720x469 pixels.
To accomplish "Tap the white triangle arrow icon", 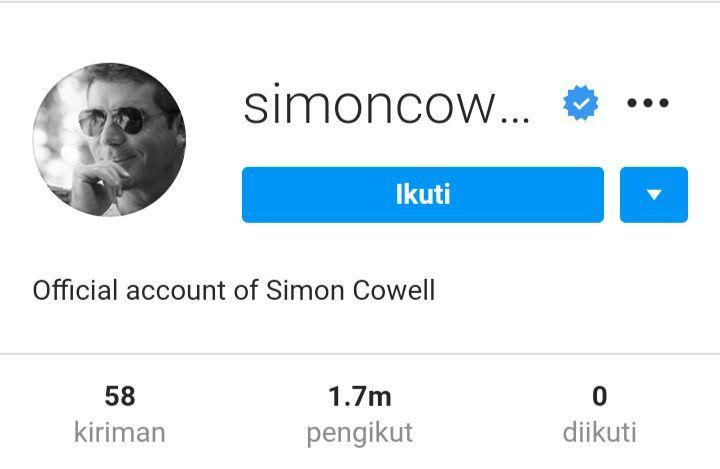I will click(654, 195).
